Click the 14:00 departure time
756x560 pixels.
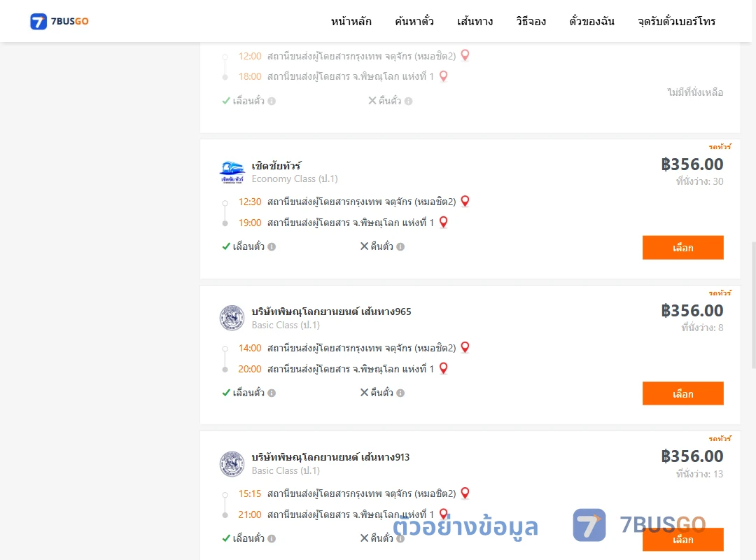pos(250,348)
